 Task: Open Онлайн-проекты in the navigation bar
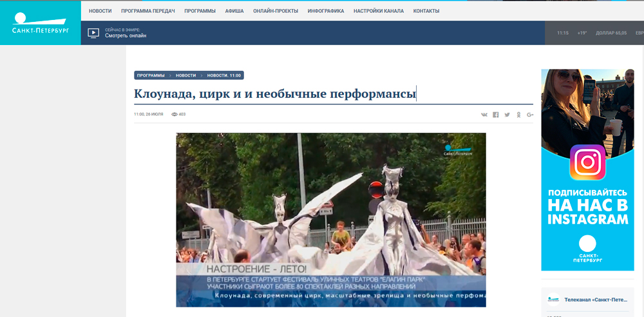[276, 11]
